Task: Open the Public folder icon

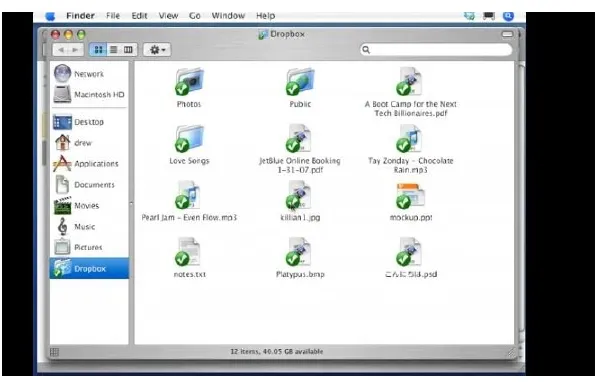Action: point(300,82)
